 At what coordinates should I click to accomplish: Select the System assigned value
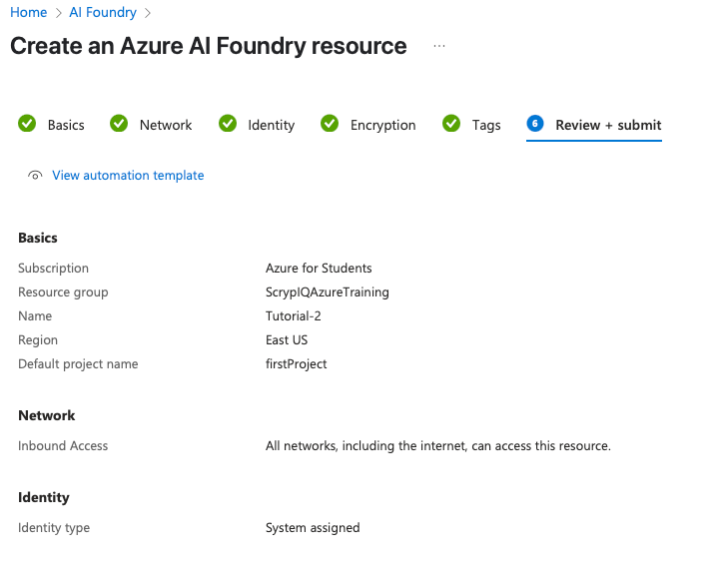pyautogui.click(x=313, y=528)
